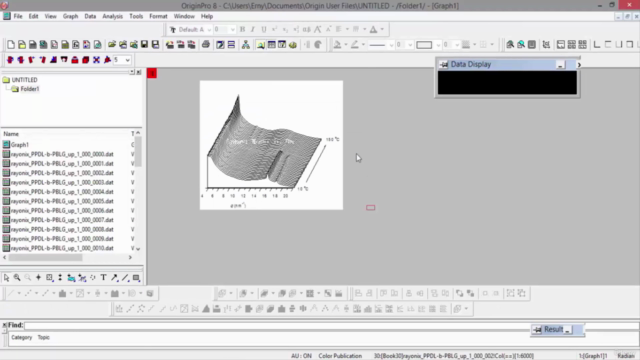Click the Save Project disk icon
Screen dimensions: 640x360
pyautogui.click(x=144, y=44)
